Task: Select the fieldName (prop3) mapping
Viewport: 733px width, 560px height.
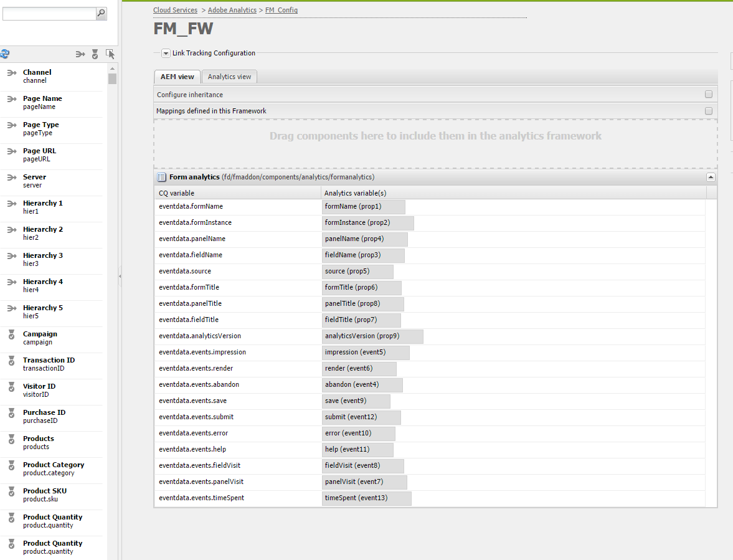Action: pos(363,255)
